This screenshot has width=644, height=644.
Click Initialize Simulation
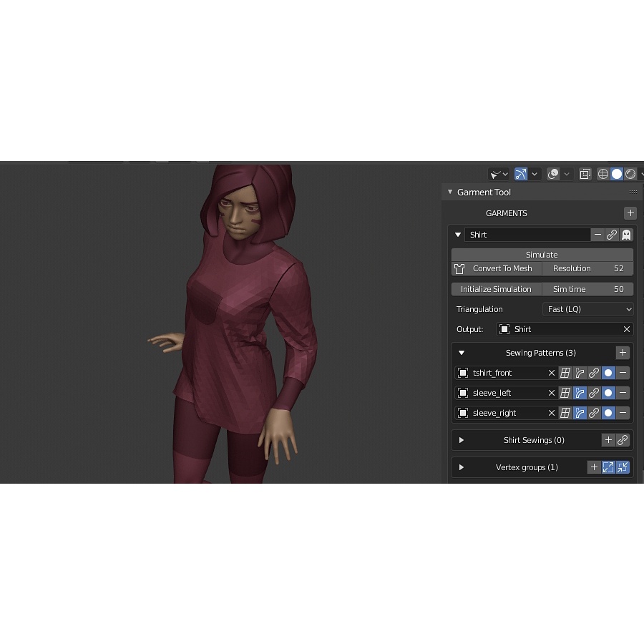coord(497,289)
